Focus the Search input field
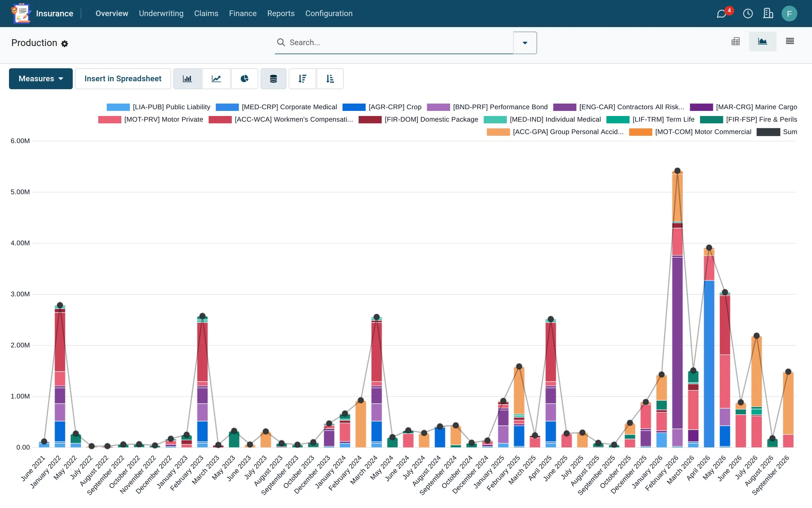The image size is (812, 508). [x=400, y=42]
